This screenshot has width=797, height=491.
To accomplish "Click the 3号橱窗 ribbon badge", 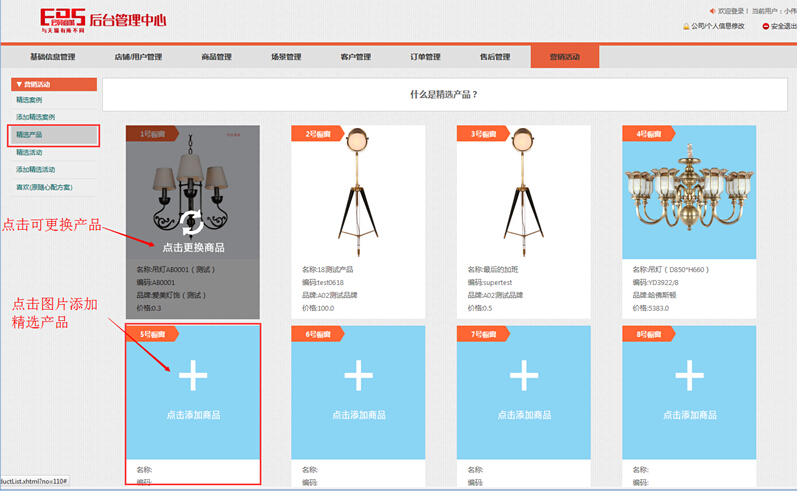I will coord(483,134).
